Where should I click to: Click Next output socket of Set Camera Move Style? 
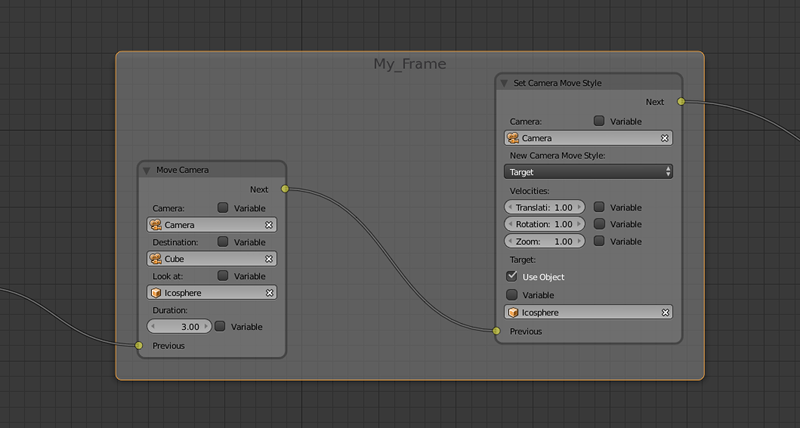[x=681, y=101]
